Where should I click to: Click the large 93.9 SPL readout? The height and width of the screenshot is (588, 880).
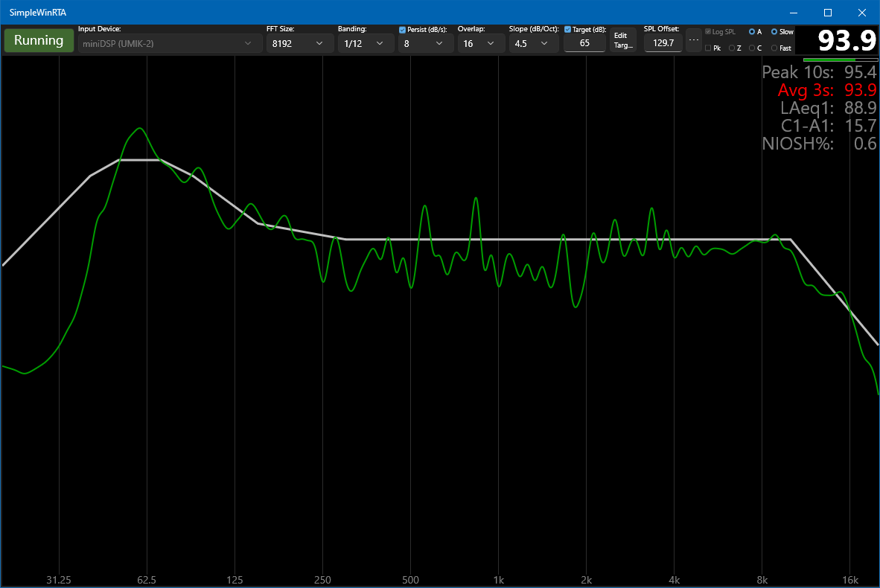(846, 40)
